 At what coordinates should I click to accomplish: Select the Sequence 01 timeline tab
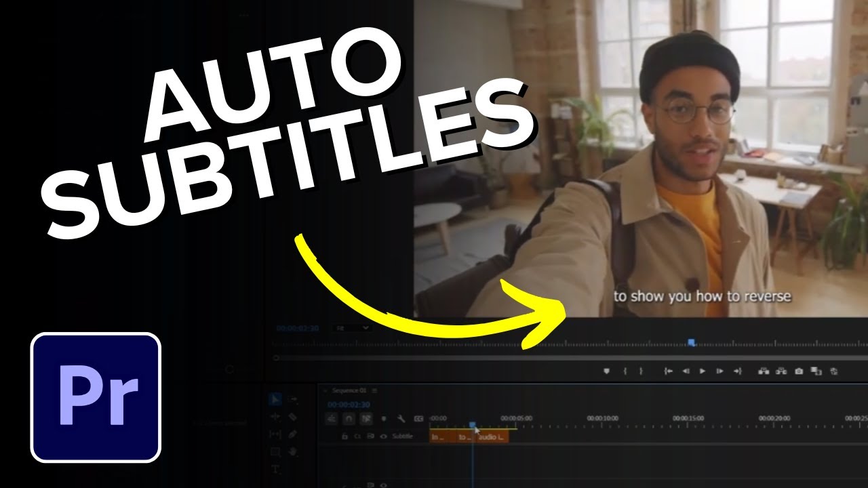[349, 390]
